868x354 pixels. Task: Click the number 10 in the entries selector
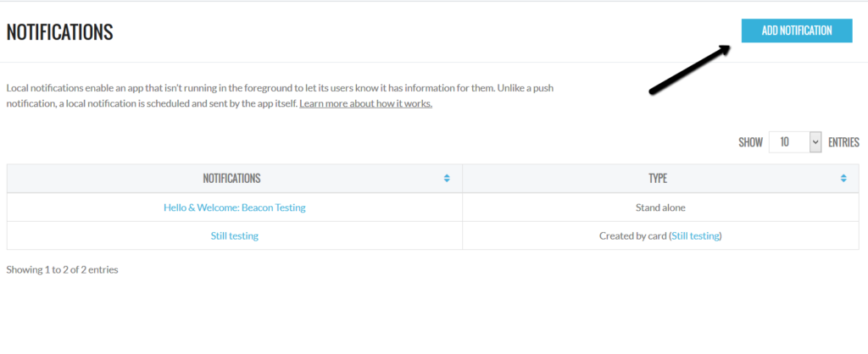pyautogui.click(x=785, y=142)
